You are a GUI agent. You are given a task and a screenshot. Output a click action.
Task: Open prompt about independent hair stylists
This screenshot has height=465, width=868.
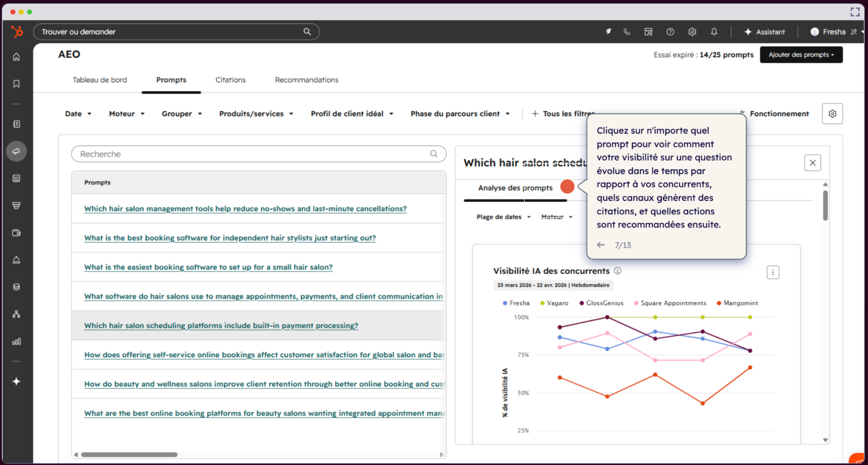230,238
